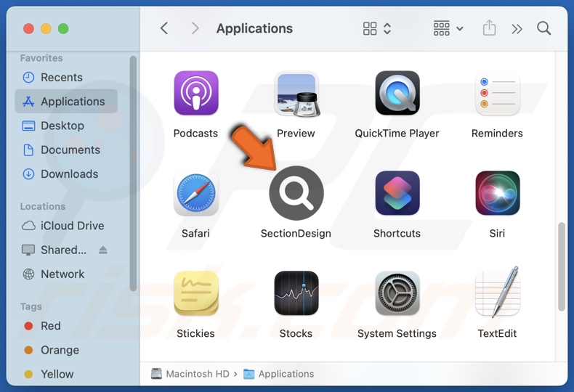This screenshot has height=392, width=574.
Task: Eject the Shared volume
Action: [x=103, y=250]
